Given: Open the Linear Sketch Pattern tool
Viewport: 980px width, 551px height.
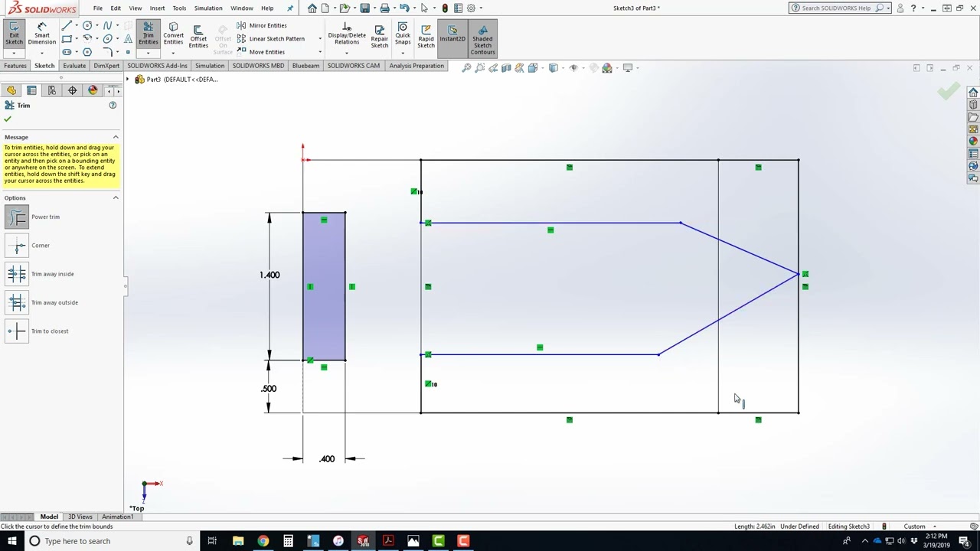Looking at the screenshot, I should coord(270,39).
